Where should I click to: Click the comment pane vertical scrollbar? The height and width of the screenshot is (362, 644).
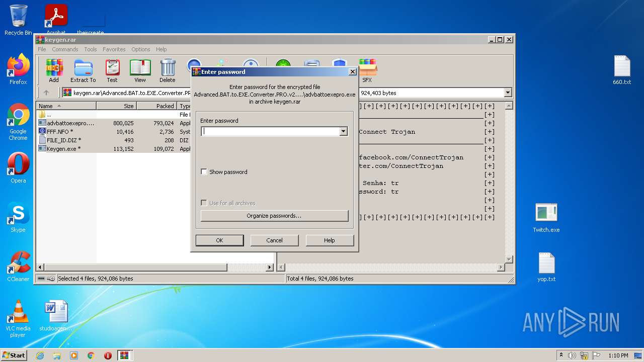click(509, 182)
